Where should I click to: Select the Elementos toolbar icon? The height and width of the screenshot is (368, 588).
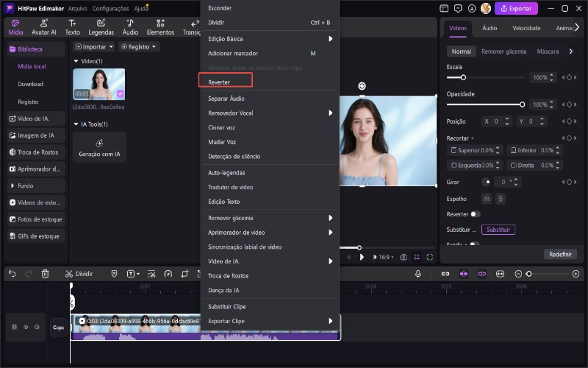pos(160,27)
